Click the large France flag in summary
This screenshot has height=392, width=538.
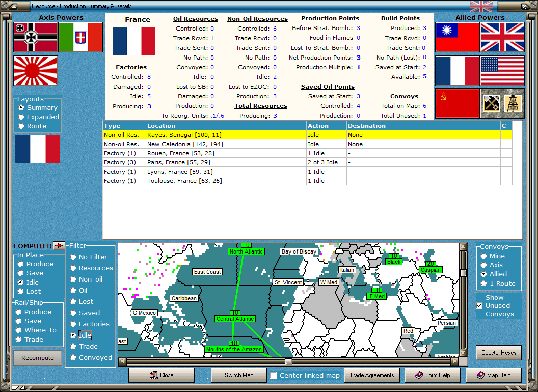point(134,42)
